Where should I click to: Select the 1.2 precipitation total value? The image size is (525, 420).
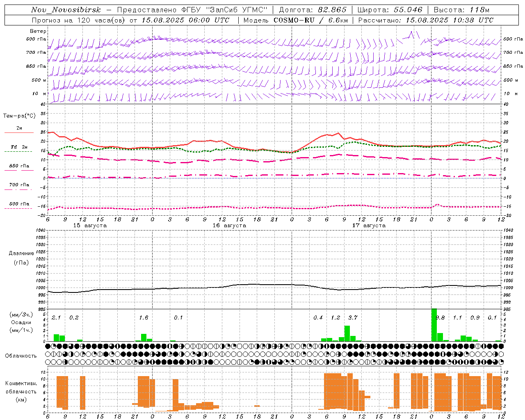(x=336, y=317)
